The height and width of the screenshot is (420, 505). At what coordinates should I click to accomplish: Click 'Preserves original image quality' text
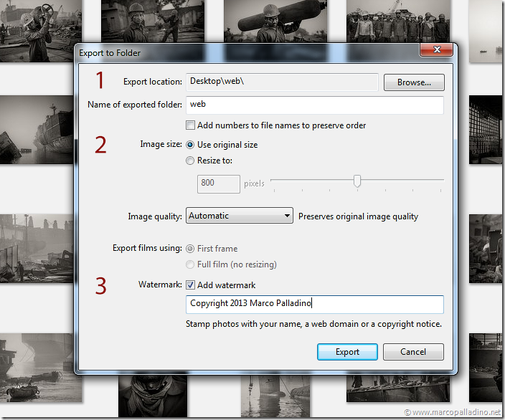tap(358, 216)
